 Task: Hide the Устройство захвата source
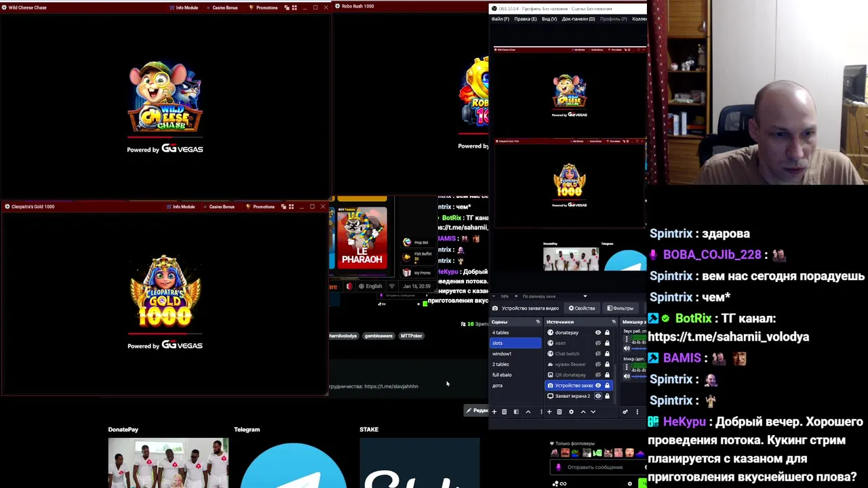click(598, 386)
